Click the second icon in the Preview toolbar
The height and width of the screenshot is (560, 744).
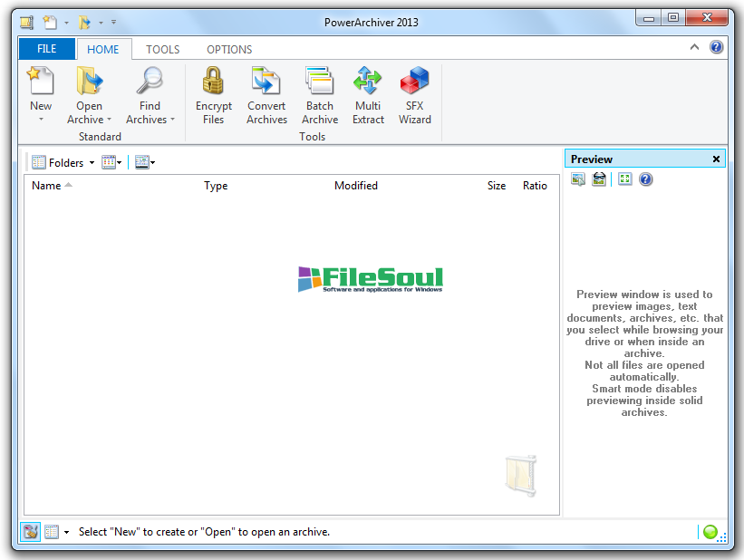tap(599, 179)
